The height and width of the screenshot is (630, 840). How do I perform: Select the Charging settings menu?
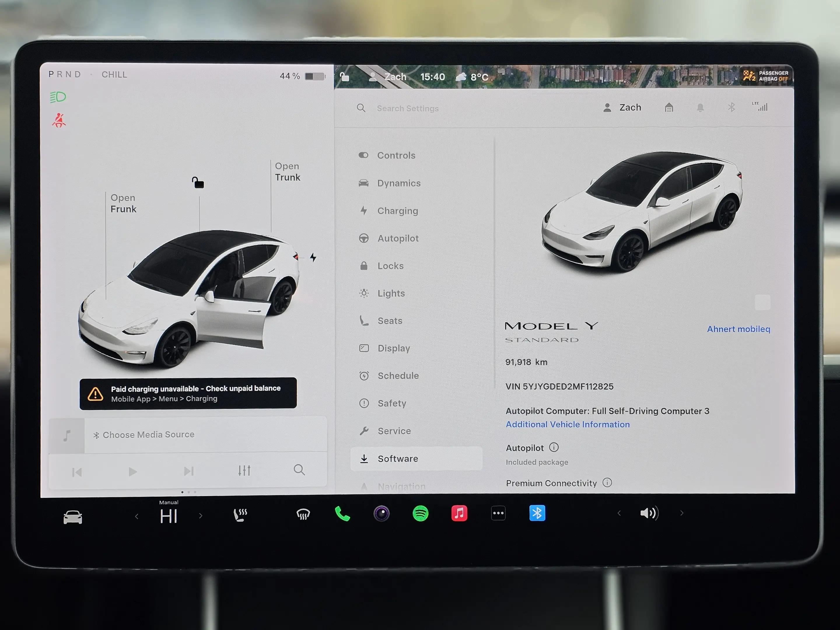pyautogui.click(x=397, y=211)
